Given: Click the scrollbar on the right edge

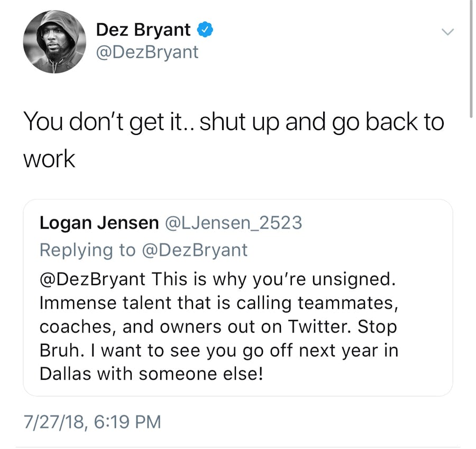Looking at the screenshot, I should coord(471,58).
